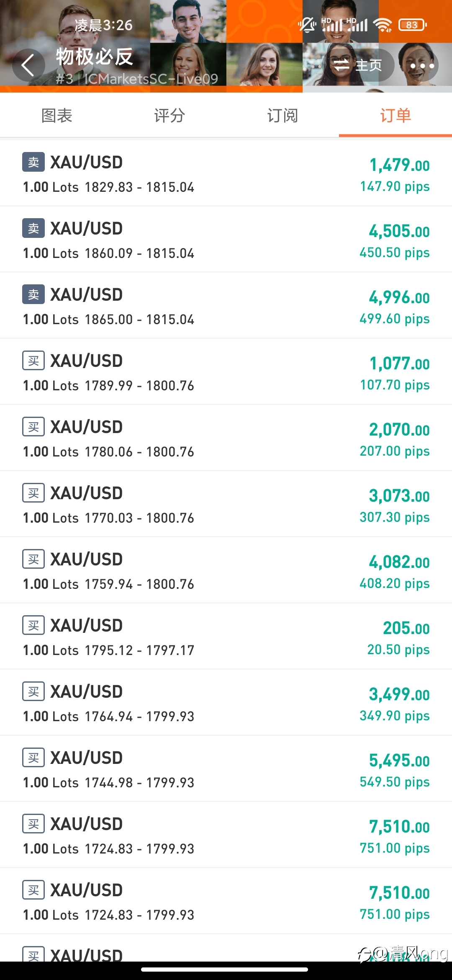
Task: Open the order with 5,495.00 profit
Action: pyautogui.click(x=226, y=769)
